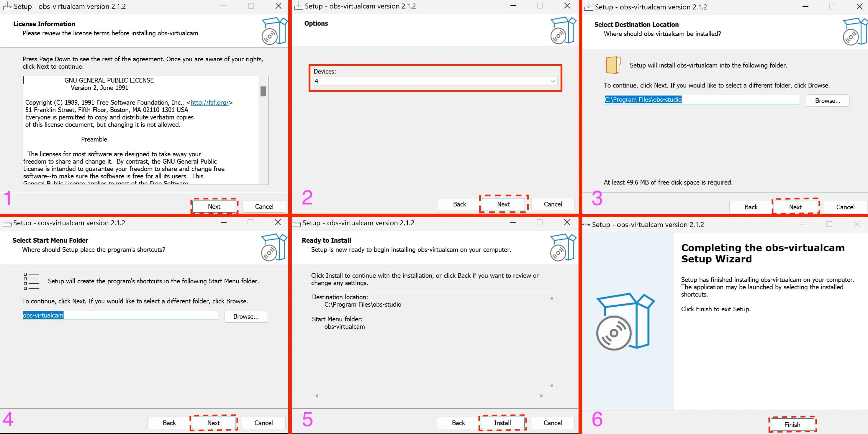Screen dimensions: 868x434
Task: Click the license text scrollbar thumb
Action: coord(263,91)
